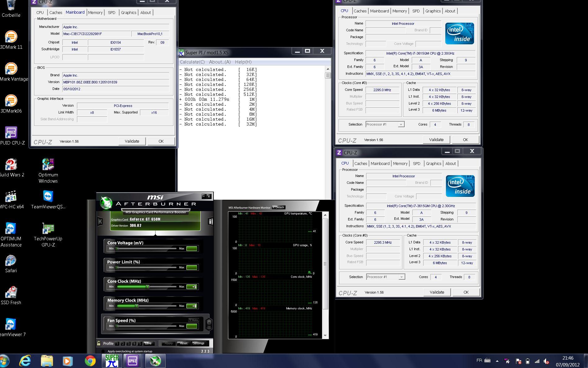The width and height of the screenshot is (588, 368).
Task: Select Afterburner profile slot 5
Action: [140, 344]
